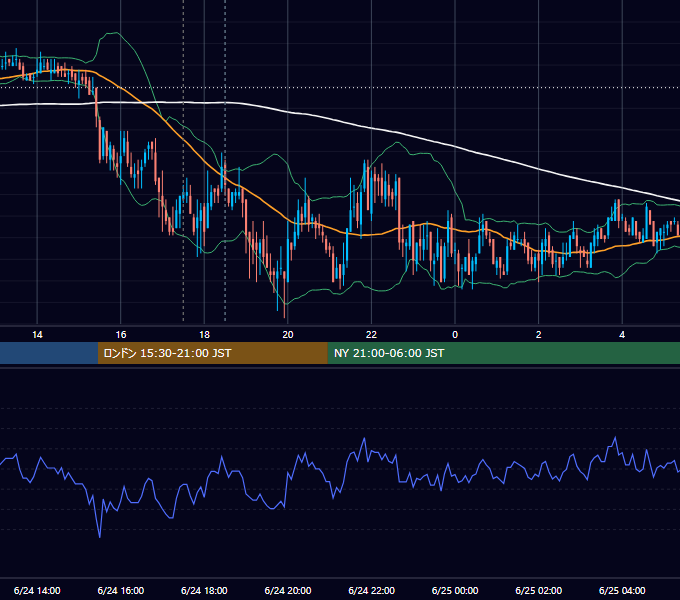Select the ロンドン 15:30-21:00 JST session bar
This screenshot has height=600, width=680.
[x=212, y=353]
